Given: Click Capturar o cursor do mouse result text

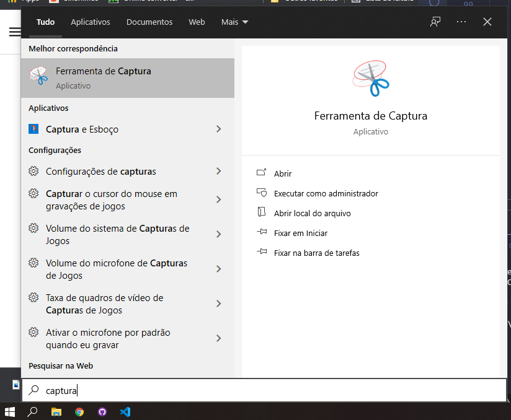Looking at the screenshot, I should pyautogui.click(x=112, y=199).
